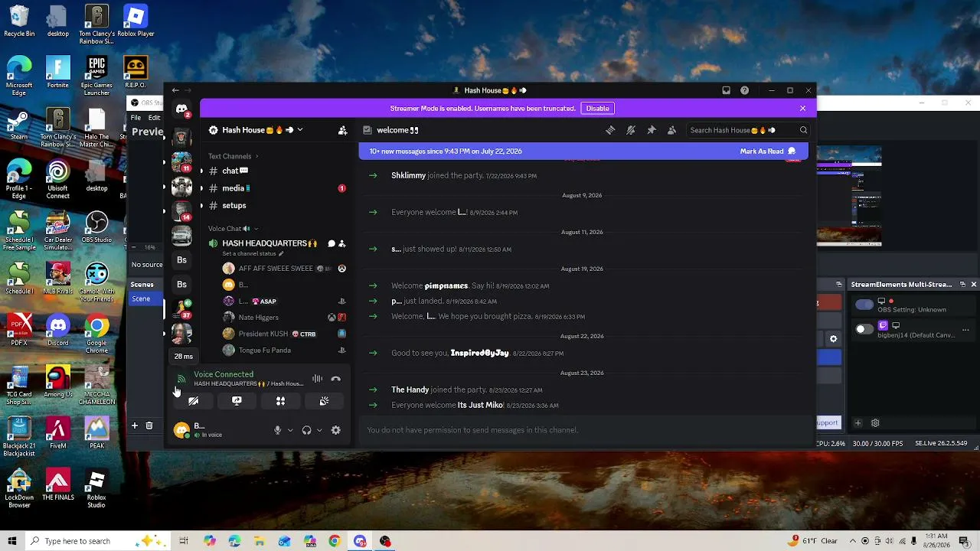This screenshot has height=551, width=980.
Task: Toggle OBS Setting Unknown stream switch
Action: (x=864, y=305)
